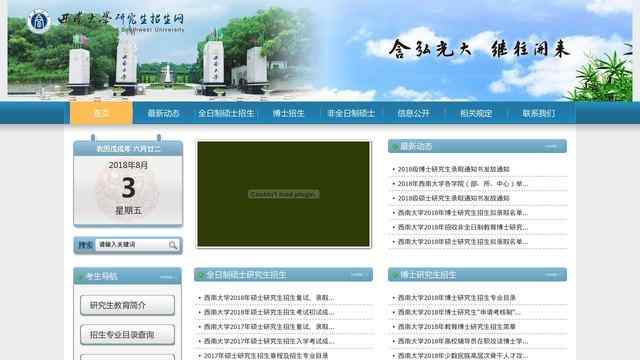Click the 2018年8月 calendar month text
This screenshot has height=360, width=640.
click(128, 165)
